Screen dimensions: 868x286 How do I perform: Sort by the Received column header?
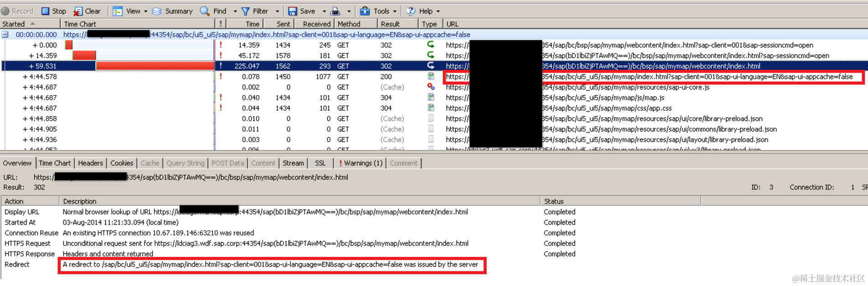(314, 24)
